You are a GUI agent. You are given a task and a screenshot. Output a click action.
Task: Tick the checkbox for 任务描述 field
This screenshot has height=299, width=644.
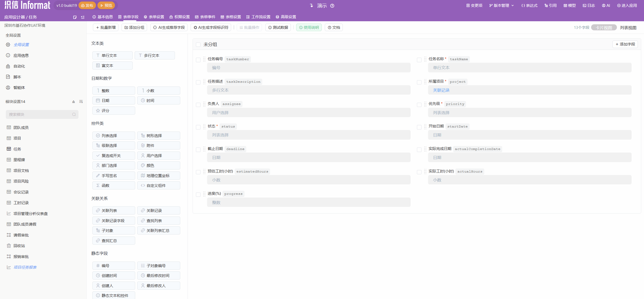pos(198,82)
